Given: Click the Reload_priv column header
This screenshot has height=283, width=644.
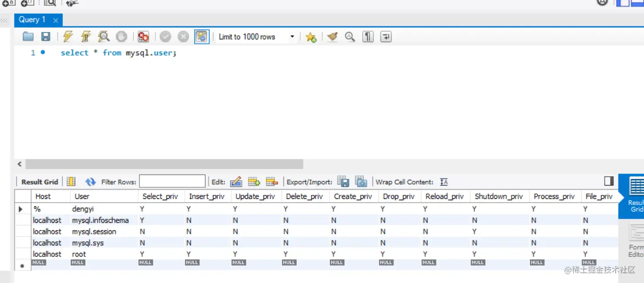Looking at the screenshot, I should (x=445, y=196).
